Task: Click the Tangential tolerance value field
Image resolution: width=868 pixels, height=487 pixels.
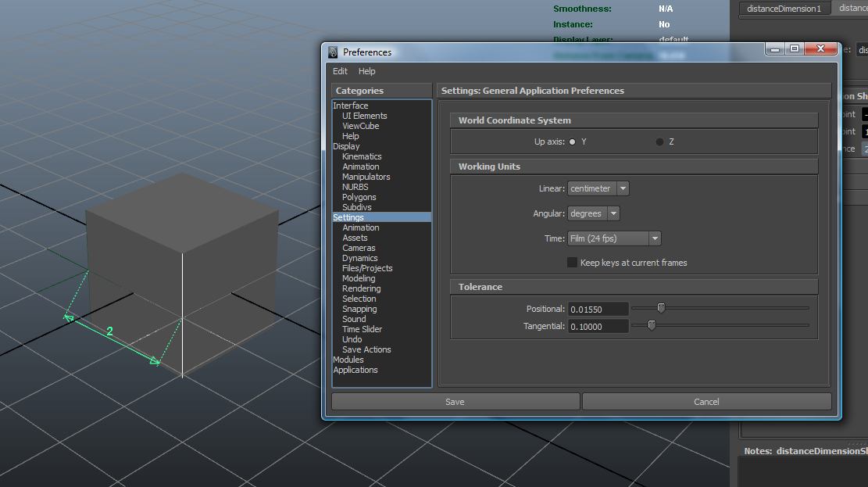Action: tap(598, 325)
